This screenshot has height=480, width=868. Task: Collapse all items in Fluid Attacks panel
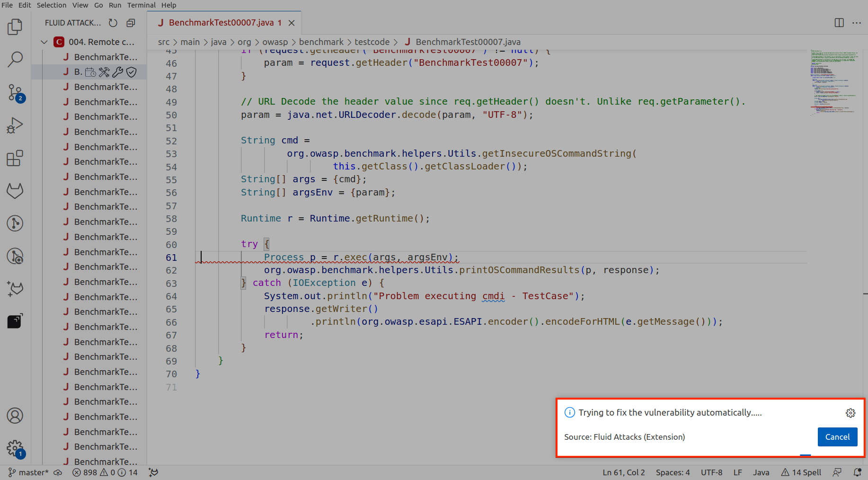(131, 23)
